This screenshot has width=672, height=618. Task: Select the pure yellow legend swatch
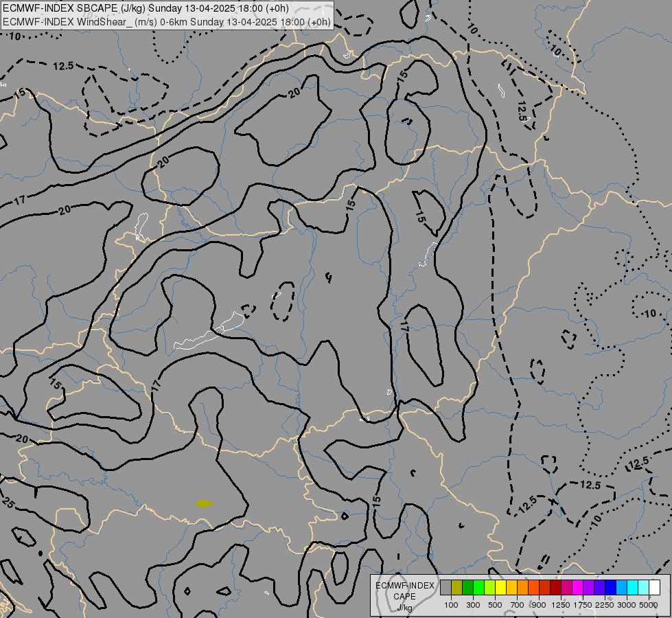(500, 587)
